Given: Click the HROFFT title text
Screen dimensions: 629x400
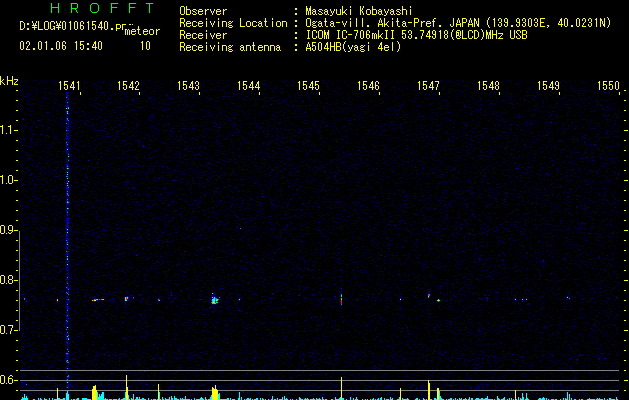Looking at the screenshot, I should point(103,8).
